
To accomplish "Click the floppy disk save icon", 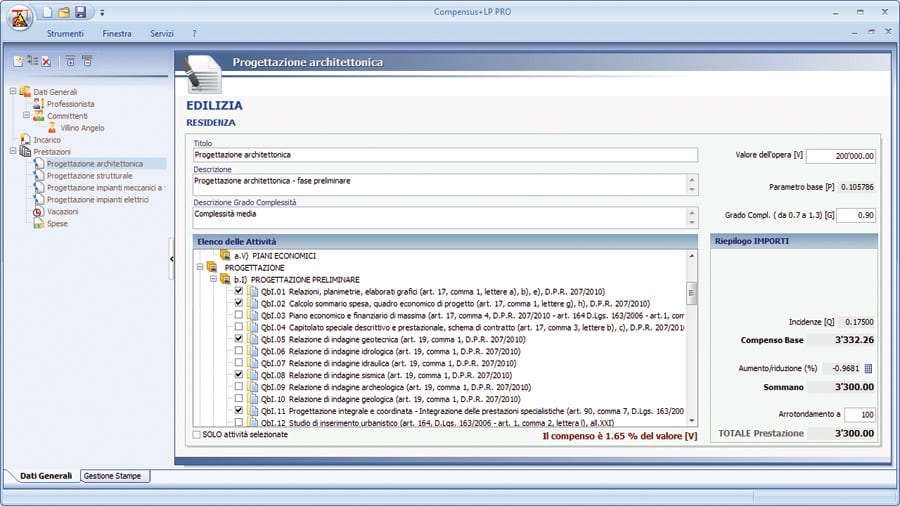I will [81, 13].
